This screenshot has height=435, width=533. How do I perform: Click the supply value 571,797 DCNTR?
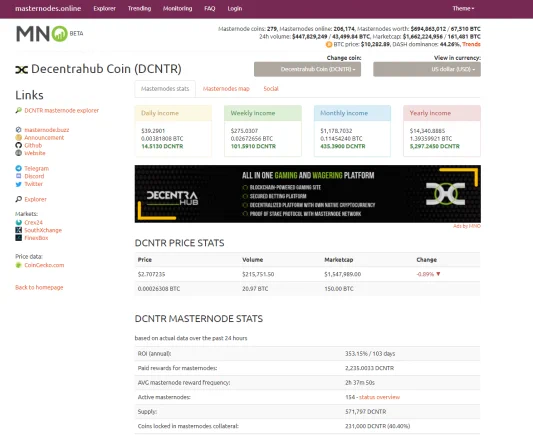point(365,412)
